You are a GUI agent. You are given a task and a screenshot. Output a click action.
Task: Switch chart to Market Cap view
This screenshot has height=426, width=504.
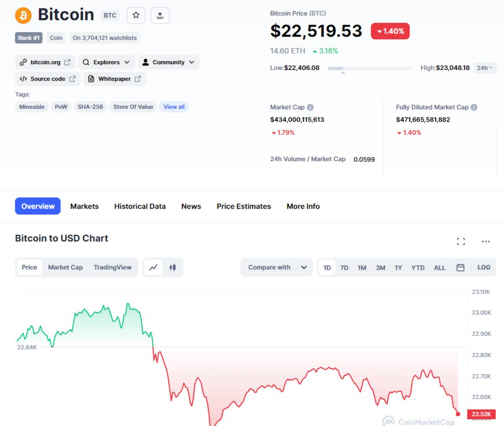[x=65, y=267]
